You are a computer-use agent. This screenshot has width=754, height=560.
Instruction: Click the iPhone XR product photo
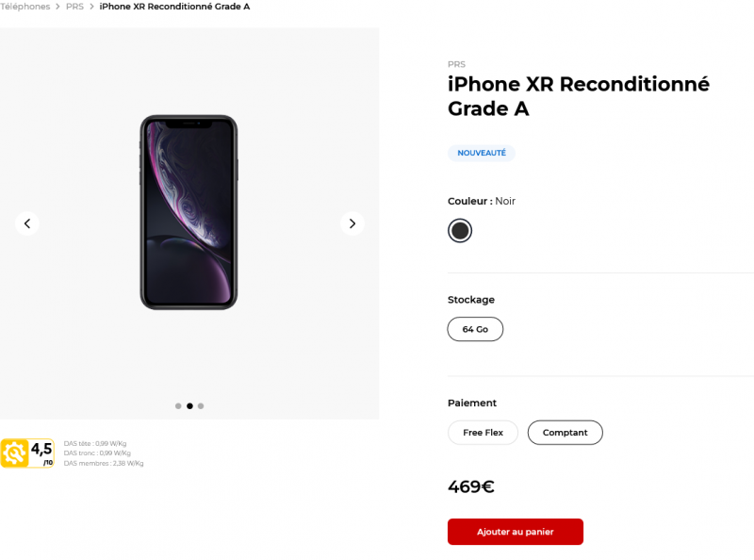point(188,212)
